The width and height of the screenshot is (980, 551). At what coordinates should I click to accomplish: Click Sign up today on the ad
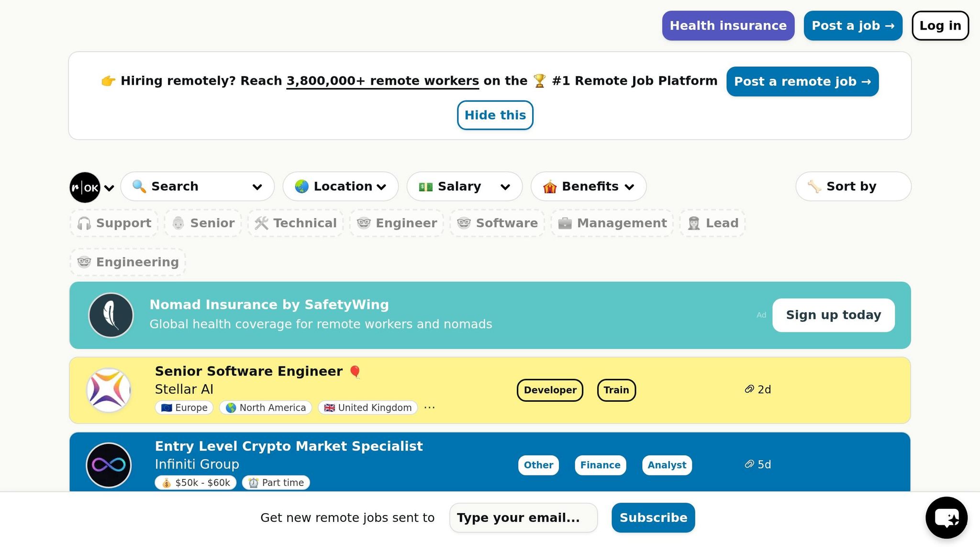[x=834, y=315]
